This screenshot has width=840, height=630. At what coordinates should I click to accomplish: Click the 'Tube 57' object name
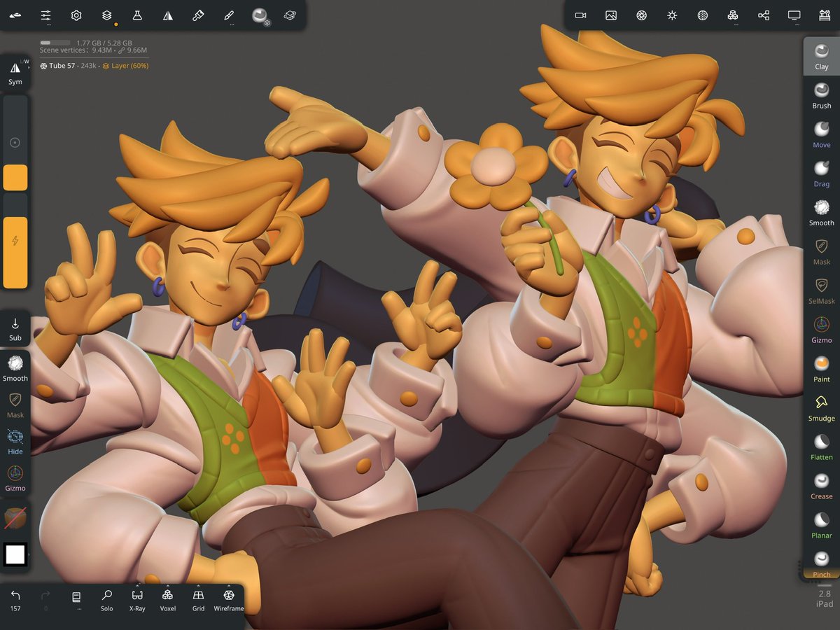(x=62, y=66)
